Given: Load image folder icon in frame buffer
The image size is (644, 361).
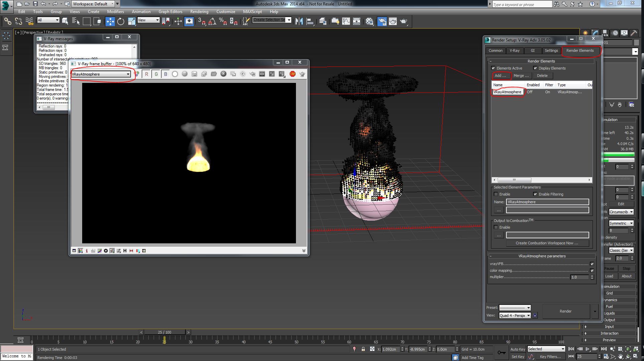Looking at the screenshot, I should 214,74.
